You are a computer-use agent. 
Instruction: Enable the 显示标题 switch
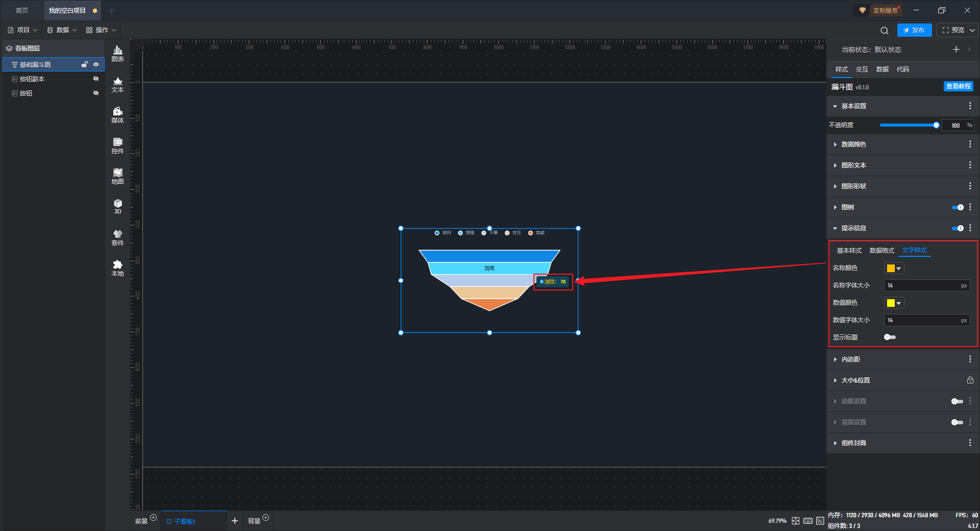pyautogui.click(x=890, y=337)
